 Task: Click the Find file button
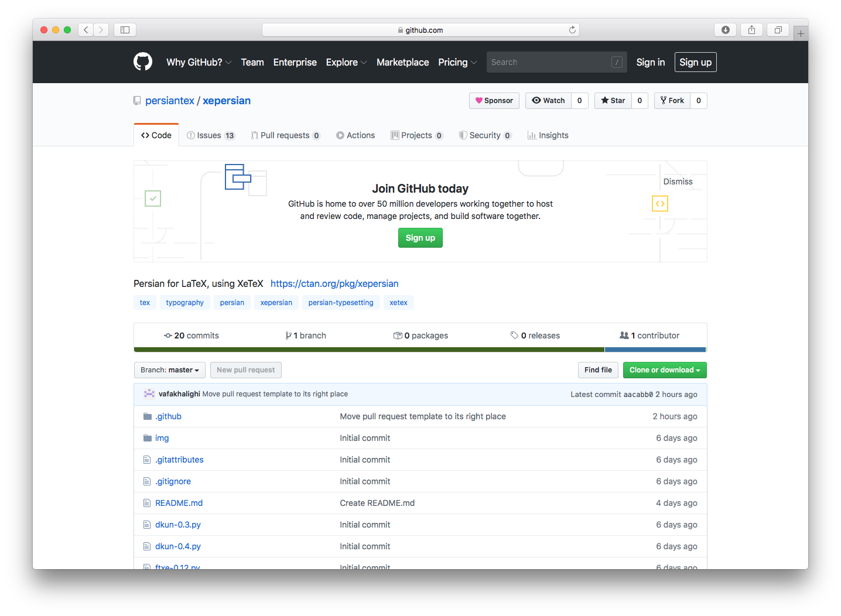click(x=598, y=370)
